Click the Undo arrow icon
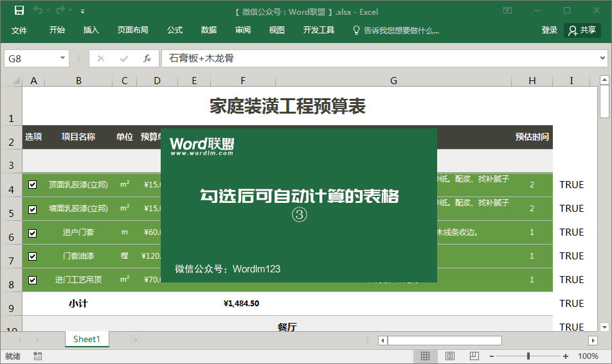Image resolution: width=612 pixels, height=364 pixels. pyautogui.click(x=39, y=11)
